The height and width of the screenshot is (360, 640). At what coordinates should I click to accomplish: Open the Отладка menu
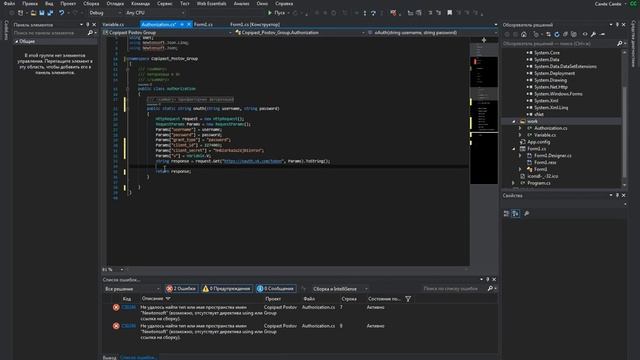[115, 3]
